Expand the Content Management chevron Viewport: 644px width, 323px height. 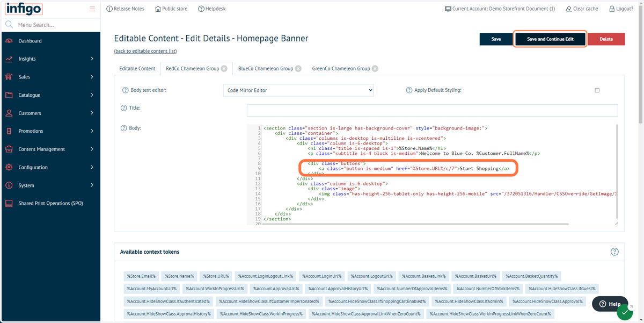click(x=92, y=149)
